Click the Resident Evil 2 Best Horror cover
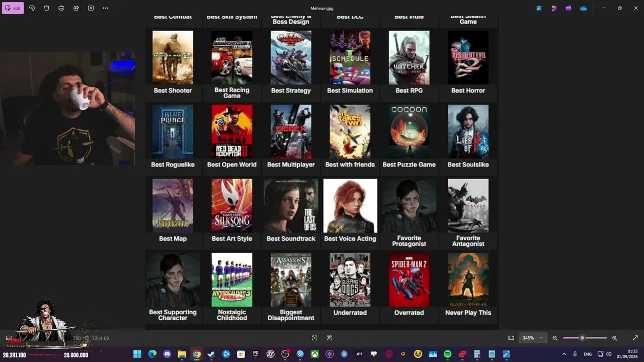644x362 pixels. click(x=468, y=57)
